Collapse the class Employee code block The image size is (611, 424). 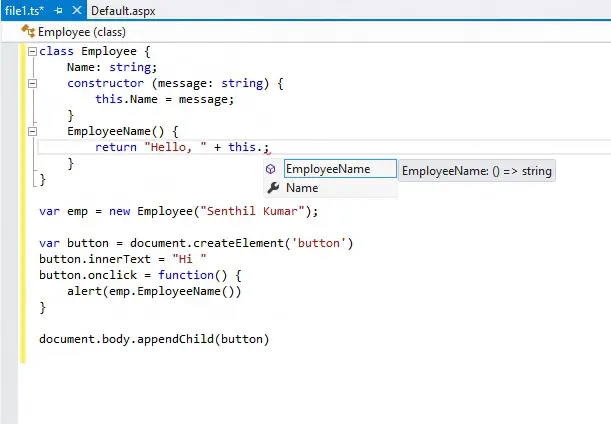(x=33, y=51)
